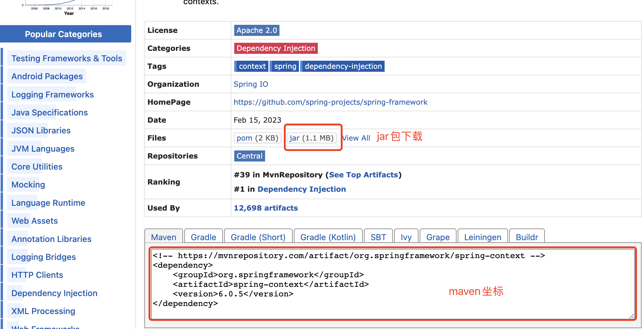Open the Spring IO organization link

pos(251,84)
